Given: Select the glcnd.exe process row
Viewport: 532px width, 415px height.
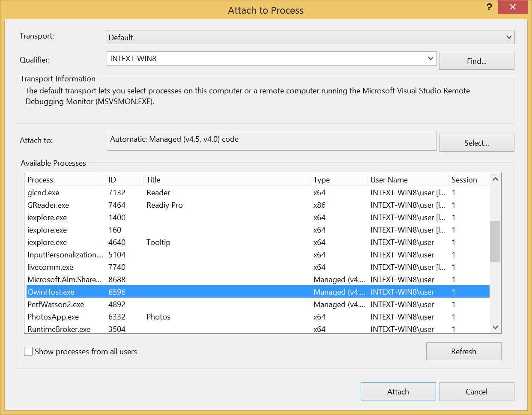Looking at the screenshot, I should coord(257,193).
